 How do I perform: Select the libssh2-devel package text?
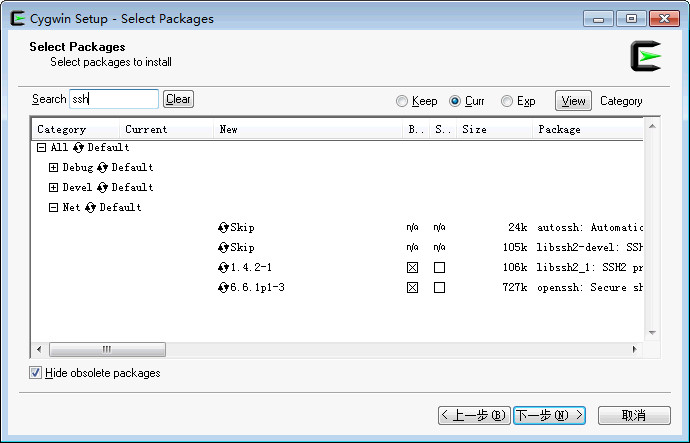pos(590,247)
